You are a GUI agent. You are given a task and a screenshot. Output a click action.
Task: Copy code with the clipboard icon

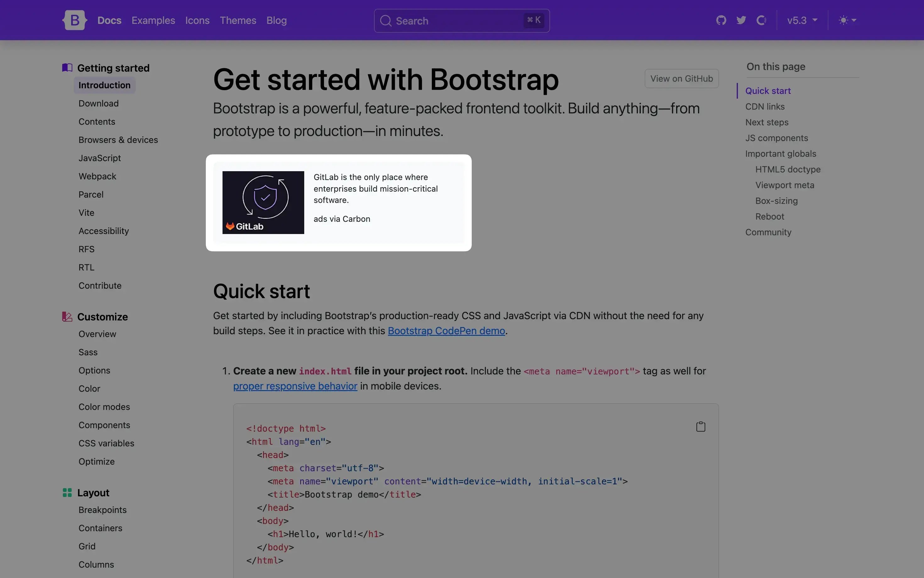pyautogui.click(x=700, y=427)
